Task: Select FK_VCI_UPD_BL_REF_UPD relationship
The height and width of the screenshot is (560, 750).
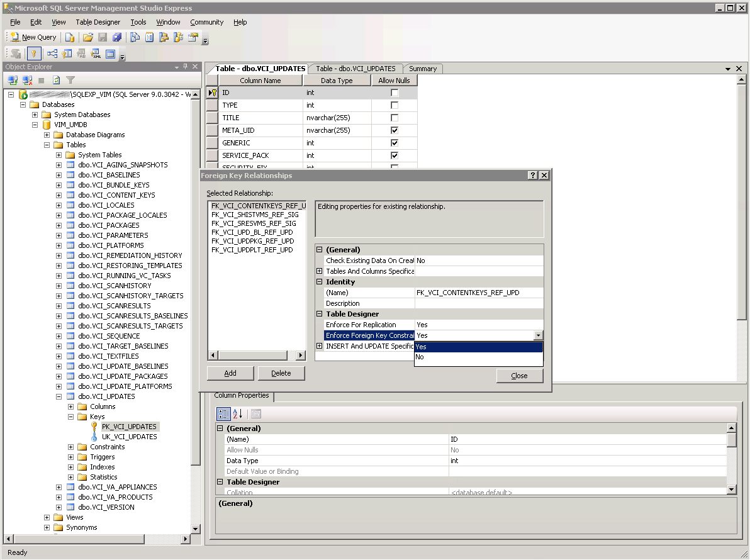Action: click(252, 232)
